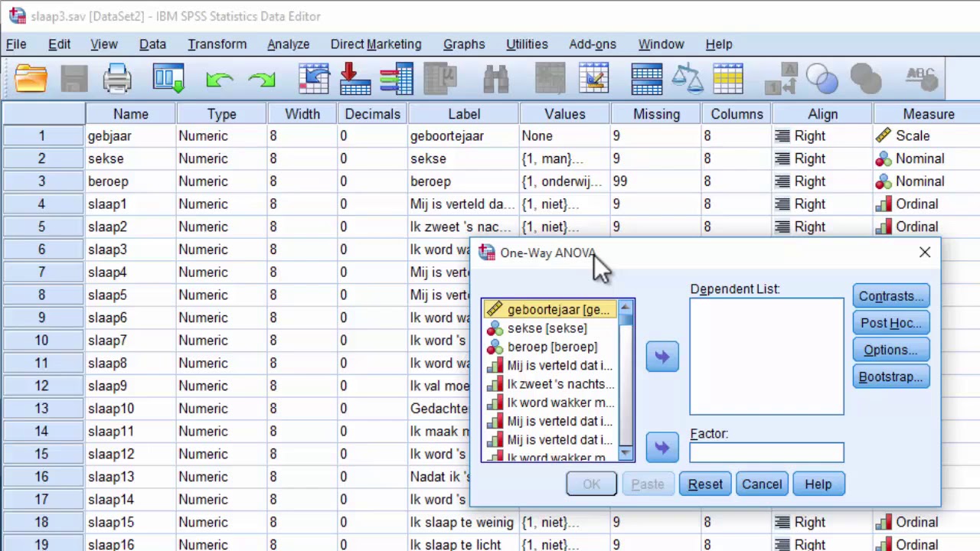
Task: Open the File menu
Action: [x=16, y=44]
